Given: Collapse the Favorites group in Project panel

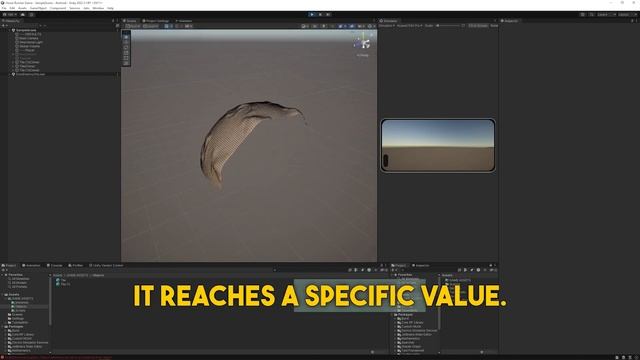Looking at the screenshot, I should point(3,275).
